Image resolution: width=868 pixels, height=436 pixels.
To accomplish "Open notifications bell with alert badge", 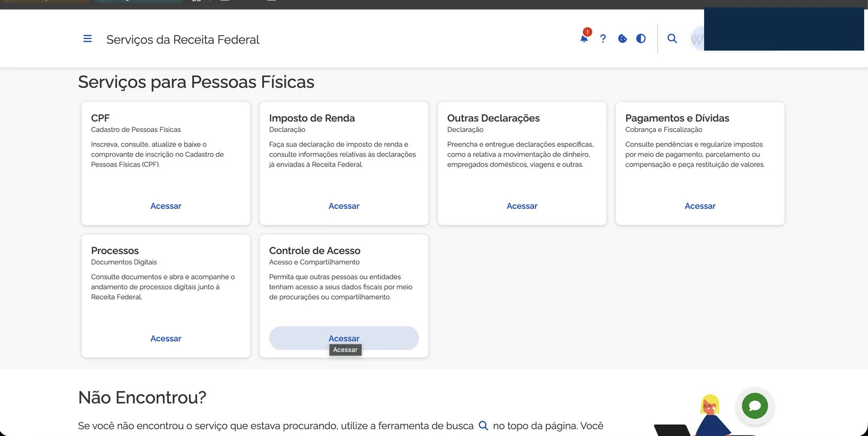I will 585,36.
